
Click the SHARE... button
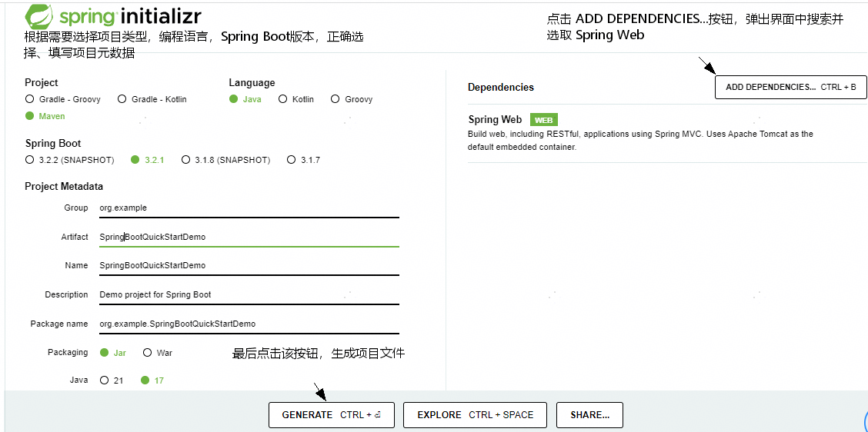click(x=589, y=415)
